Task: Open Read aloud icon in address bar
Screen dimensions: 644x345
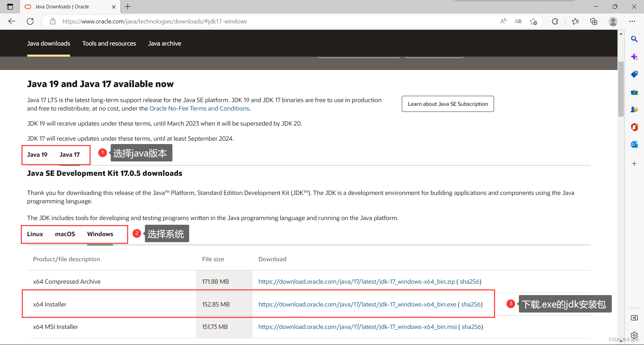Action: click(503, 21)
